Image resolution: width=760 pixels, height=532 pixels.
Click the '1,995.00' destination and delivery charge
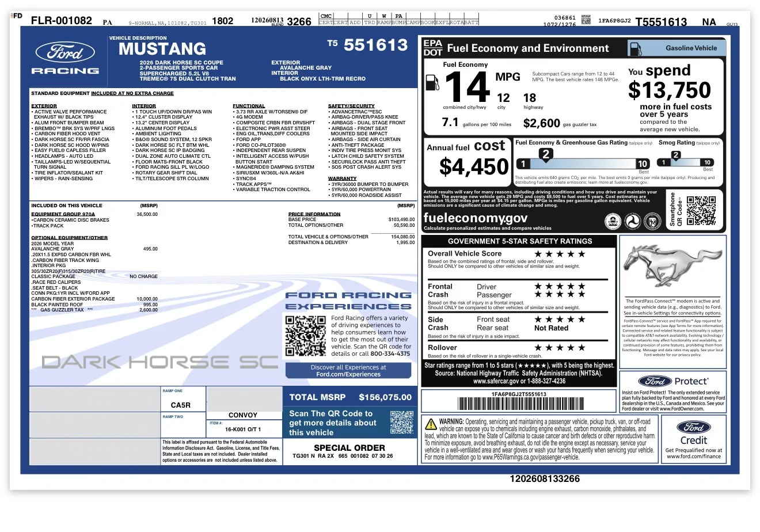406,242
